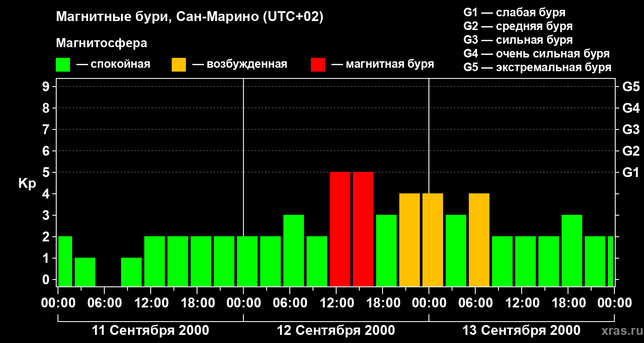The width and height of the screenshot is (644, 343).
Task: Click the orange bar at 00:00 on 13 Сентября
Action: 433,240
